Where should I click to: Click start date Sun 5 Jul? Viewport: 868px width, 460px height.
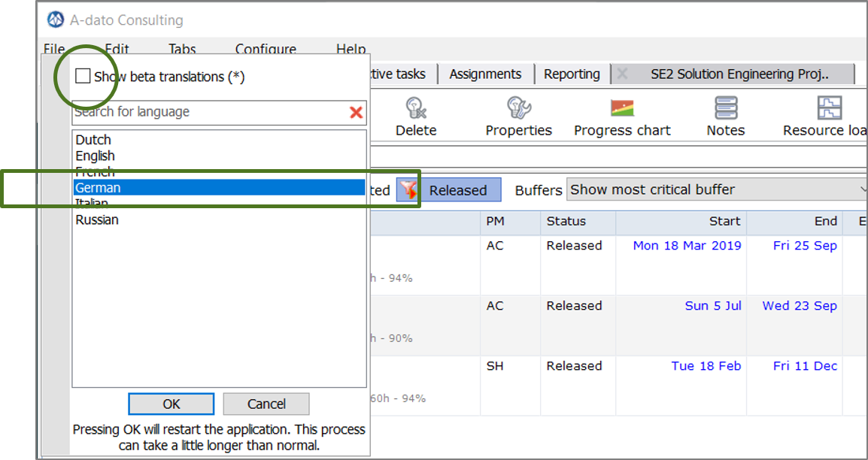[x=713, y=306]
